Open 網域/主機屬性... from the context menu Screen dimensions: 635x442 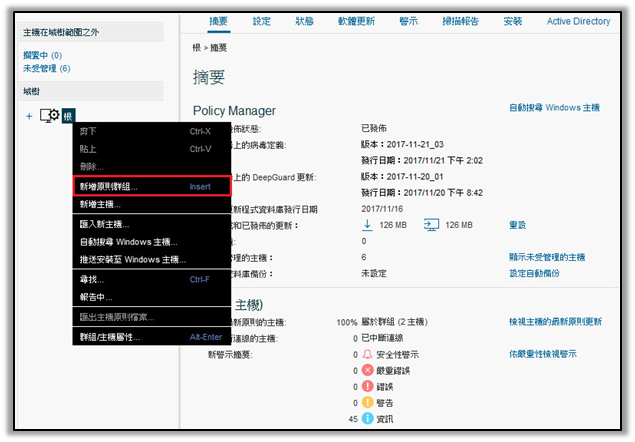152,337
